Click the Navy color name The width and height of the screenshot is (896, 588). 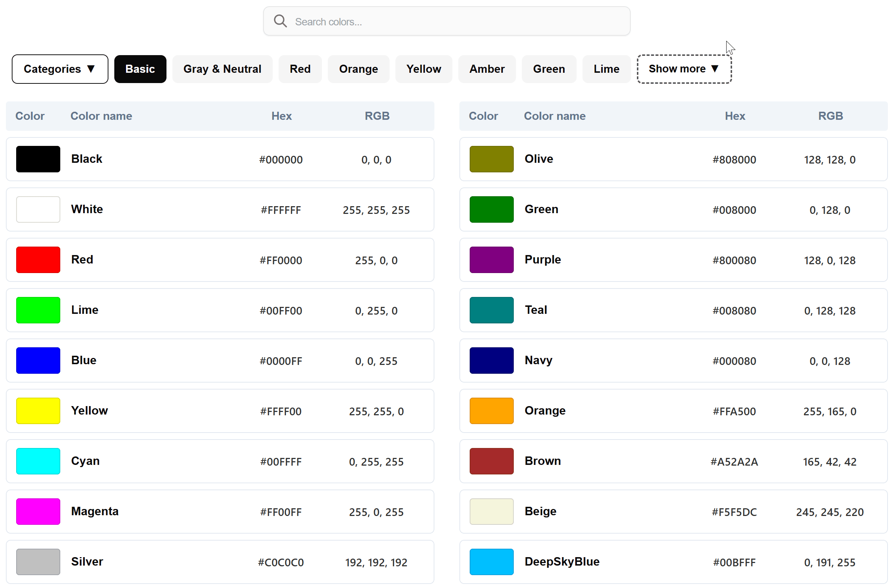point(538,360)
